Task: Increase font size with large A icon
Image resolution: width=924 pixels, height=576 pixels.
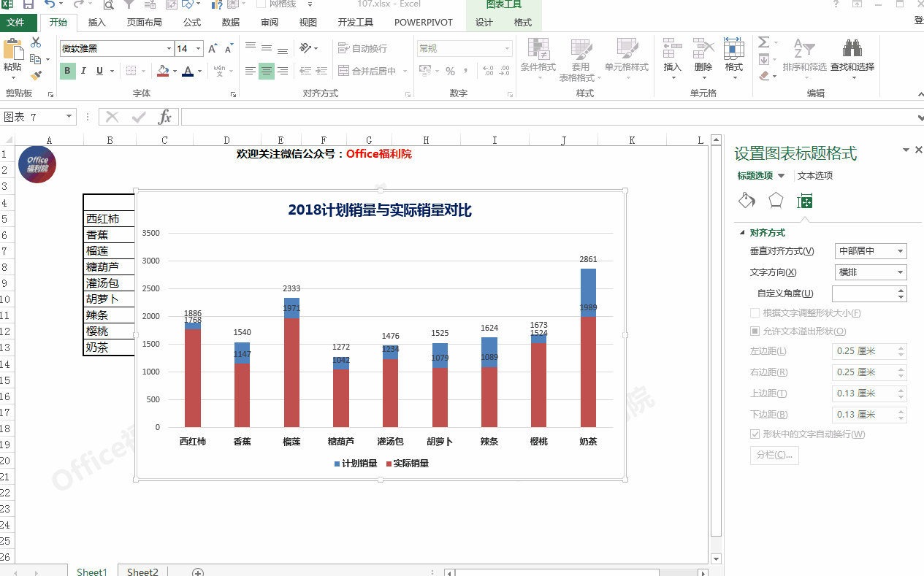Action: coord(213,49)
